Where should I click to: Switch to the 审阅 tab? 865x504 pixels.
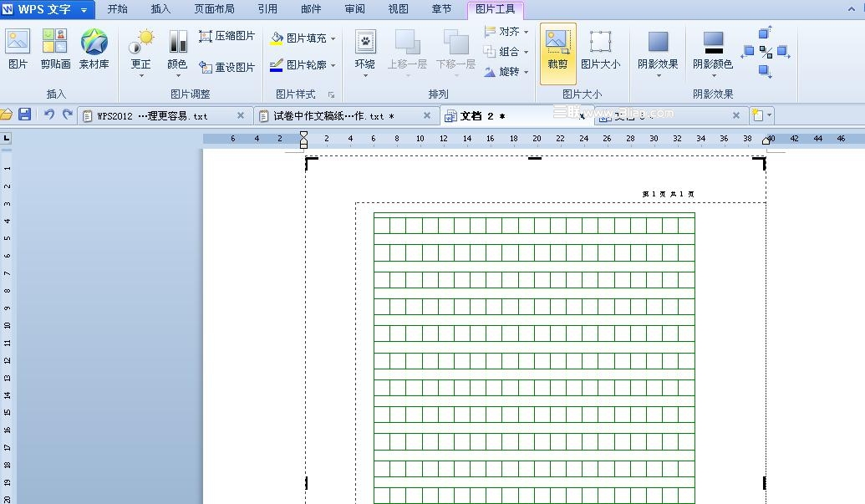point(354,9)
